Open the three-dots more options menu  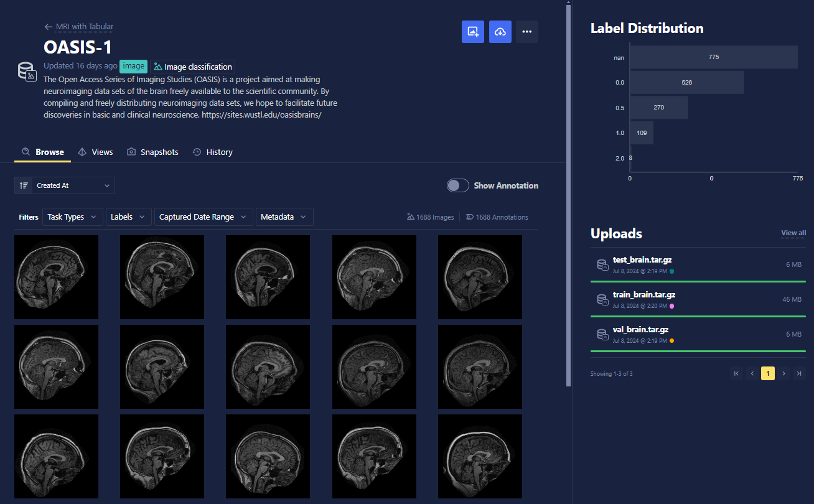527,32
